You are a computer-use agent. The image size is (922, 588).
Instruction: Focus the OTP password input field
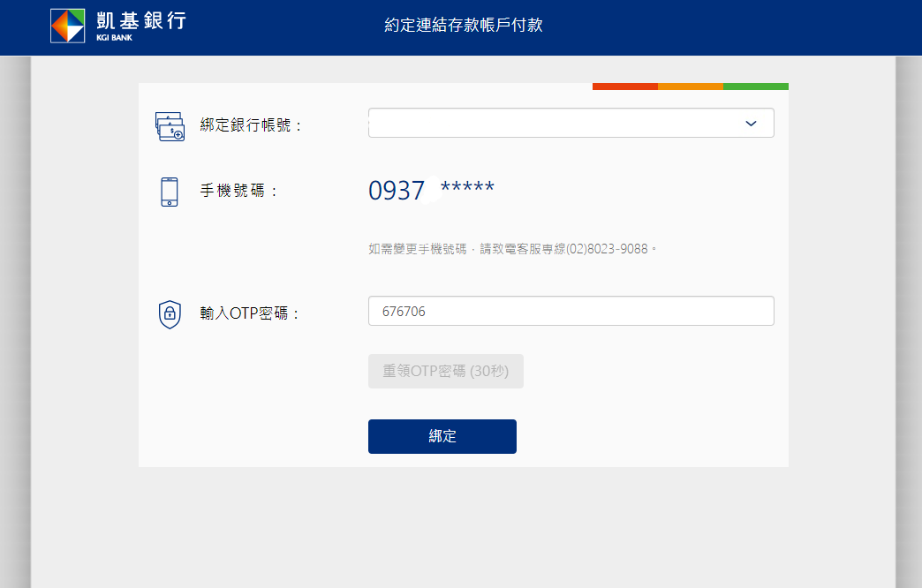pos(571,311)
